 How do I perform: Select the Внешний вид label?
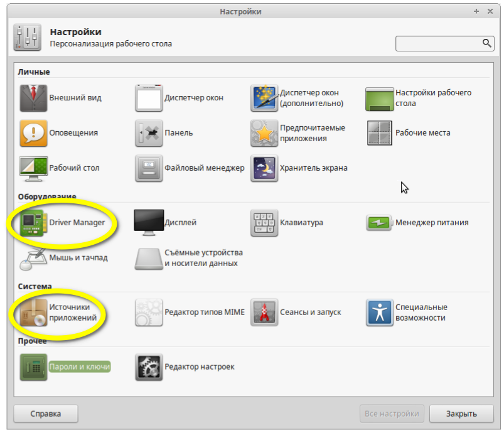coord(75,98)
